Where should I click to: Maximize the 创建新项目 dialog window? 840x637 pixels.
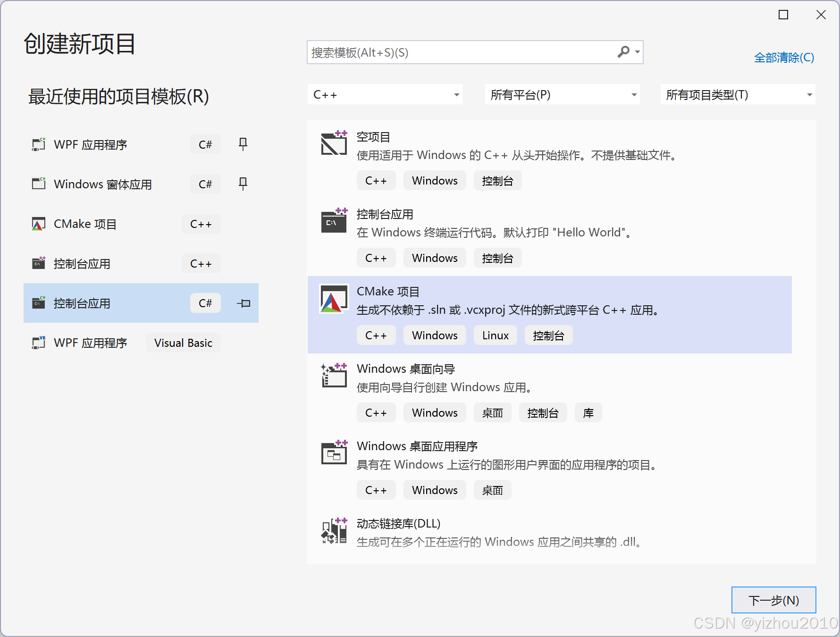(x=783, y=15)
